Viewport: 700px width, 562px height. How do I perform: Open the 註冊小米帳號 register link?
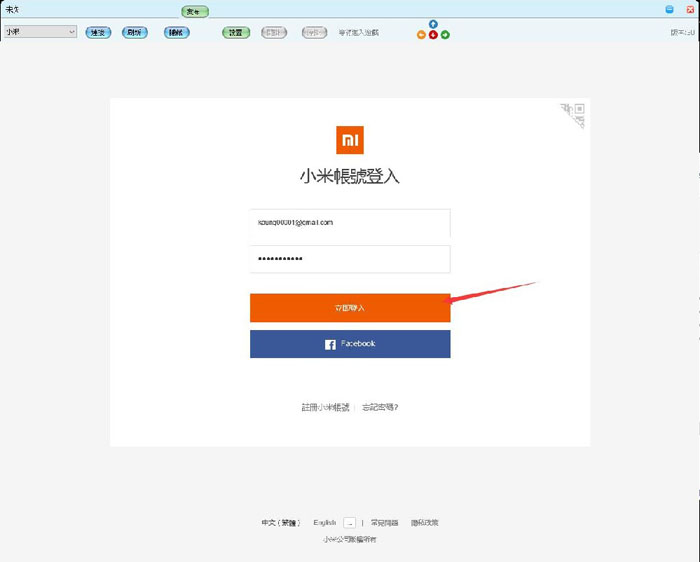tap(325, 407)
